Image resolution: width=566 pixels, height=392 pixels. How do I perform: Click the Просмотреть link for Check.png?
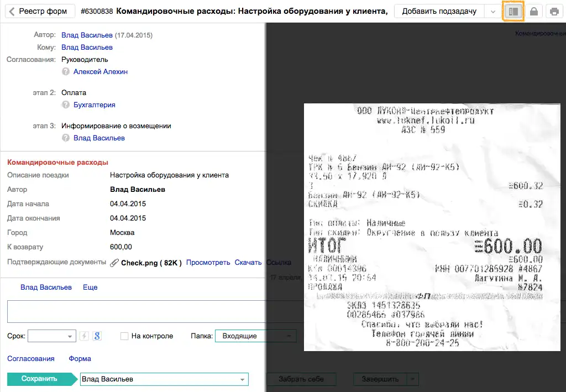coord(208,263)
